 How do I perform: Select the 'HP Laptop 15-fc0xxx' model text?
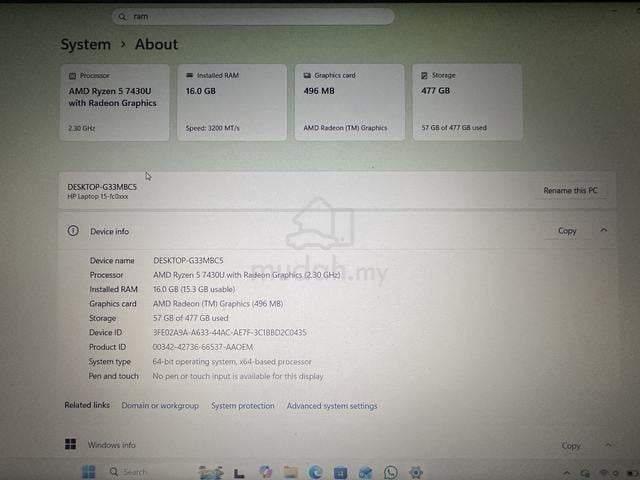coord(98,197)
